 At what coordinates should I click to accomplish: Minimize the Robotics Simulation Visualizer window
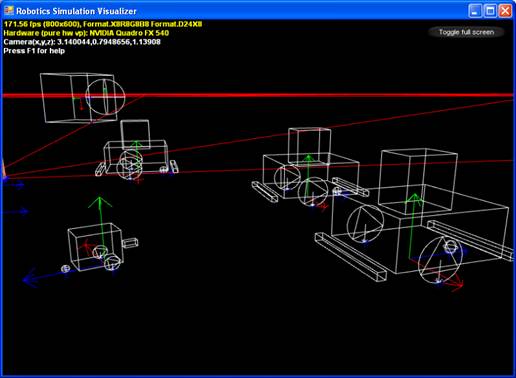(475, 11)
